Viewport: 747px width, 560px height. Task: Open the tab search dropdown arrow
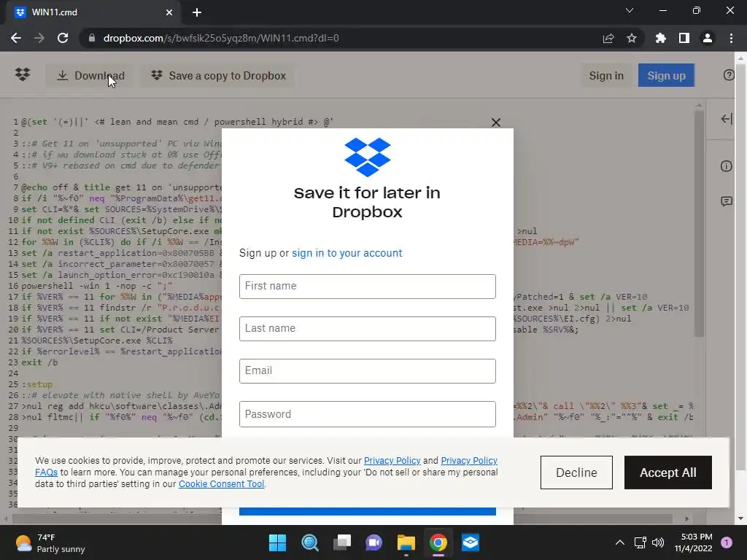[x=630, y=10]
